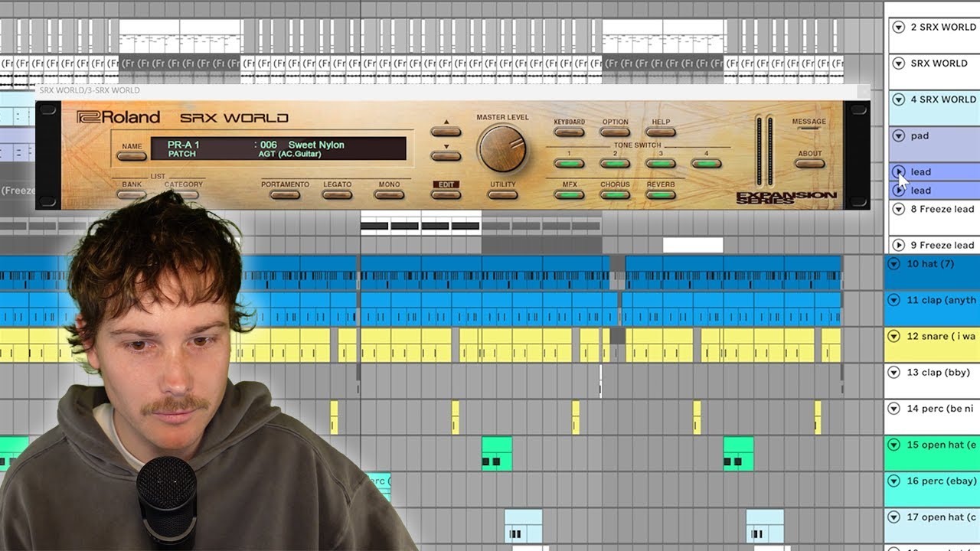The image size is (980, 551).
Task: Collapse the 4 SRX WORLD track
Action: pos(899,99)
